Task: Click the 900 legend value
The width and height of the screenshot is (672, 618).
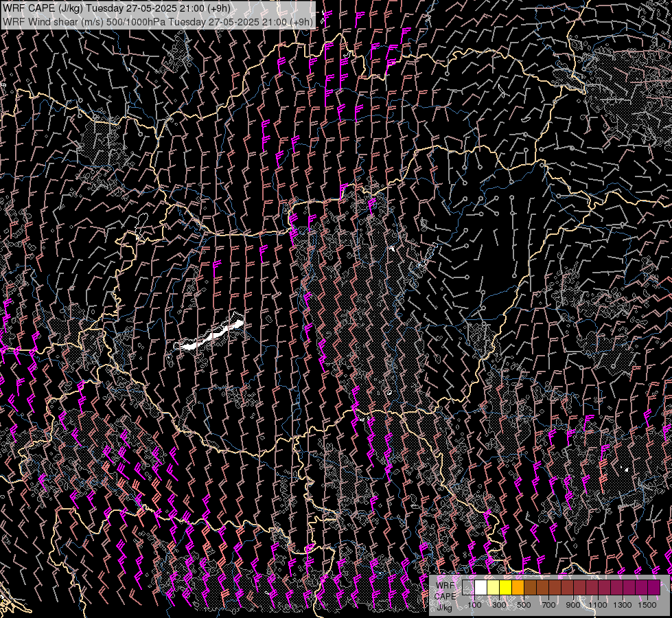Action: (x=573, y=605)
